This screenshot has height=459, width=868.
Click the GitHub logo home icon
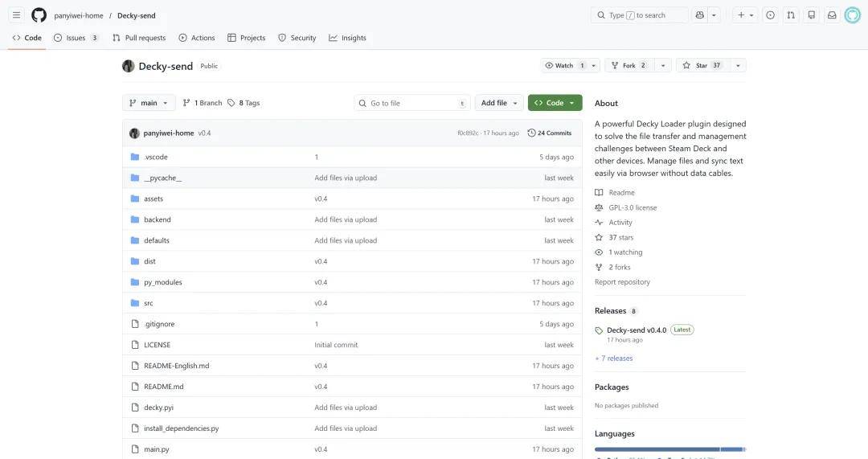39,15
